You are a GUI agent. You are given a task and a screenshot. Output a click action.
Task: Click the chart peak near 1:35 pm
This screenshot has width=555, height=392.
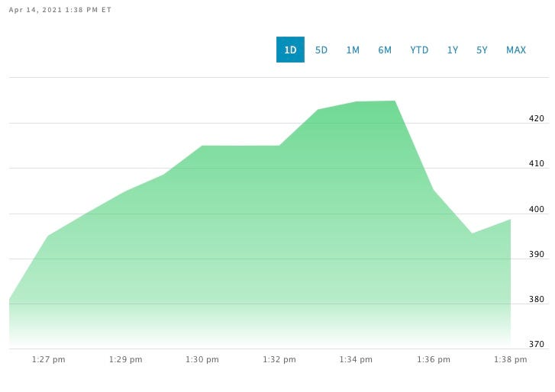[x=395, y=101]
